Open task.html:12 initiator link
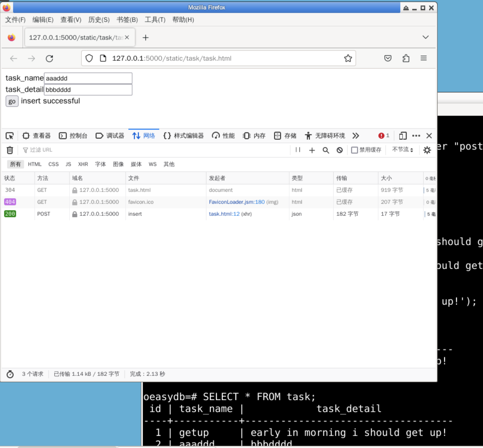 pos(224,214)
